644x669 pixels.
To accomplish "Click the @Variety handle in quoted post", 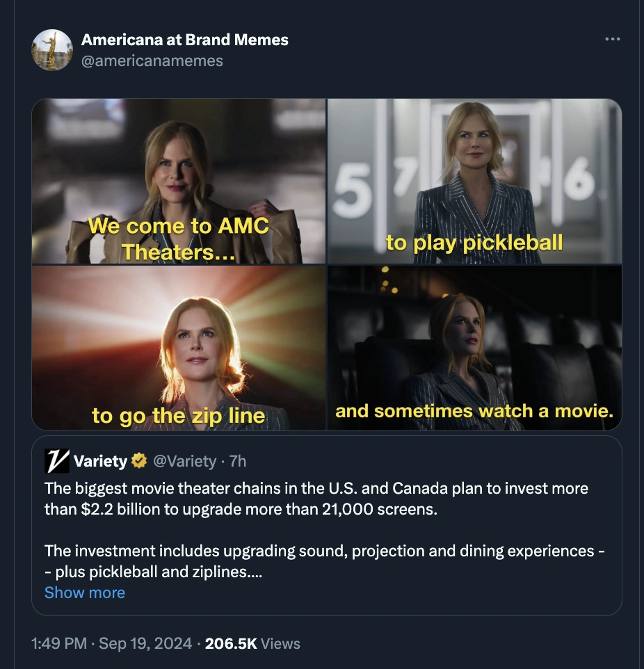I will 185,461.
